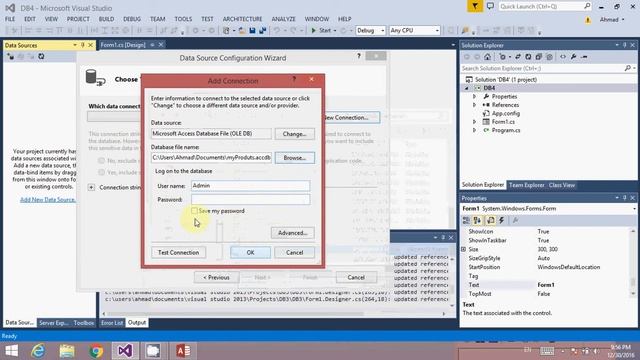This screenshot has height=360, width=640.
Task: Click Categorized view icon in Properties panel
Action: click(466, 220)
